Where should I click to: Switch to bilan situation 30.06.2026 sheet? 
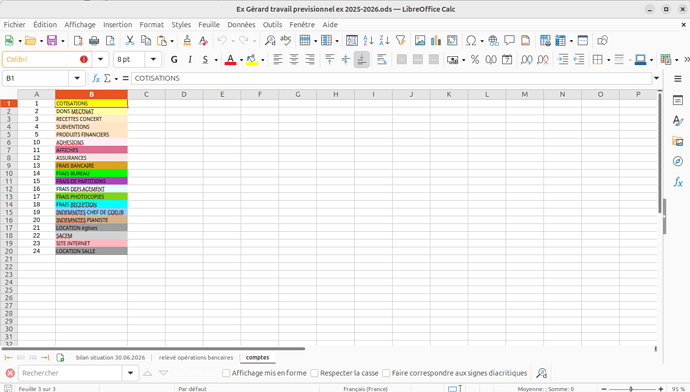[x=110, y=358]
